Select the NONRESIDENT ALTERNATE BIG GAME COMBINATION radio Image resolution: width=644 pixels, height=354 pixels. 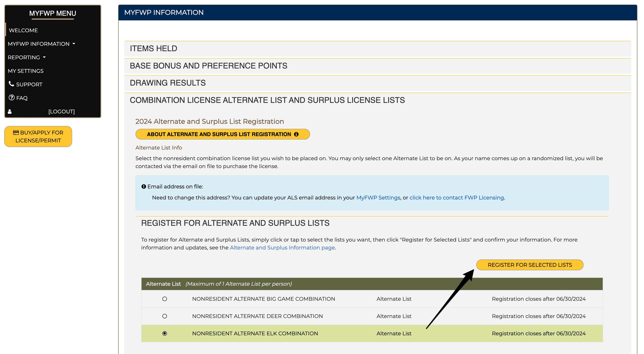click(165, 299)
